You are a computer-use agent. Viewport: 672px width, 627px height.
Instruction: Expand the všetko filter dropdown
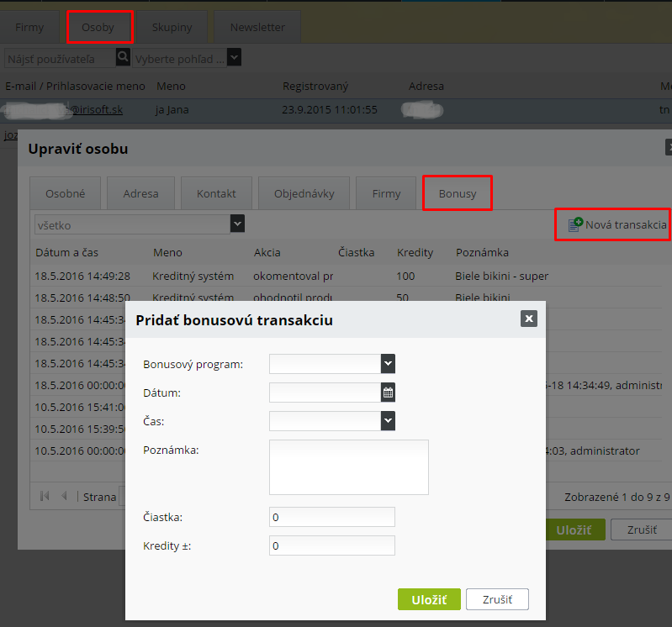pos(238,224)
